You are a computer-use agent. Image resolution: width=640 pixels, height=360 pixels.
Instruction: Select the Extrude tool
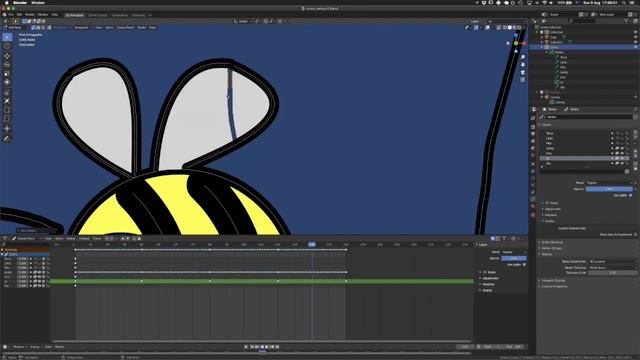(x=7, y=93)
